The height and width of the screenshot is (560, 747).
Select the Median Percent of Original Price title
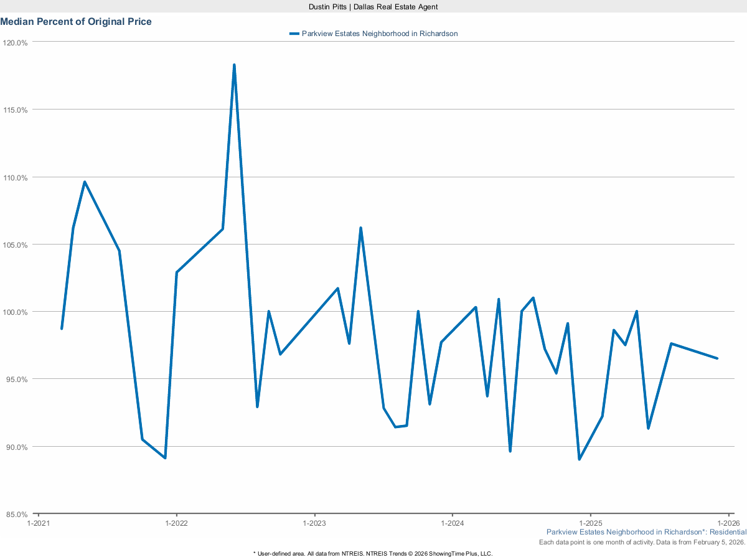point(76,22)
